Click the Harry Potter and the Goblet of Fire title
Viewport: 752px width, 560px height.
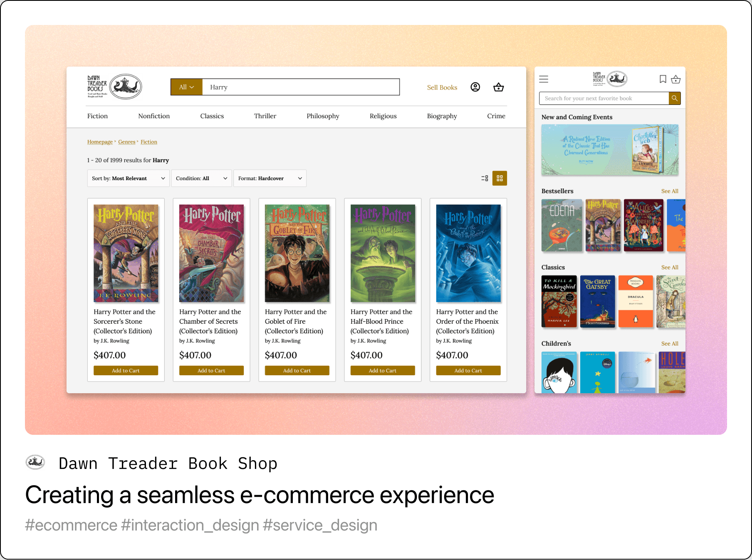click(x=296, y=321)
